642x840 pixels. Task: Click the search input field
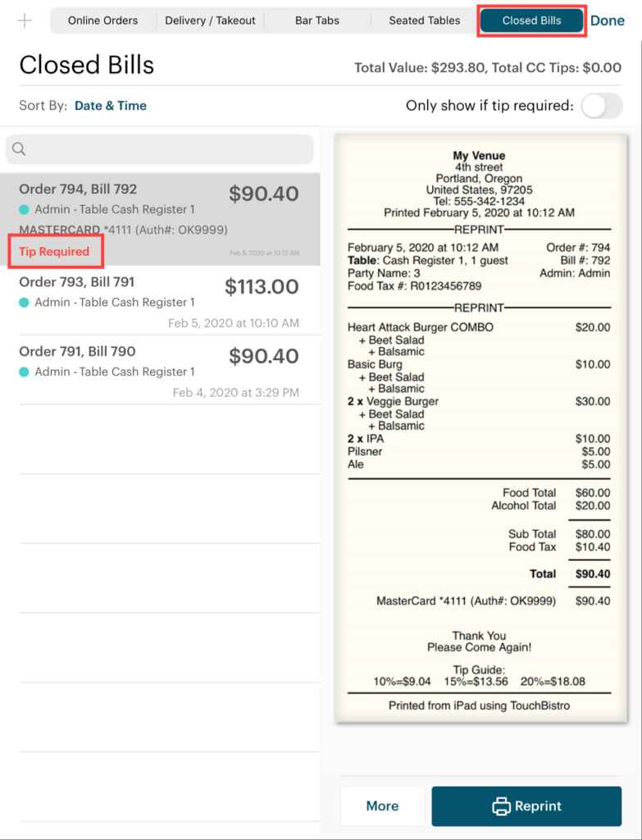coord(160,149)
